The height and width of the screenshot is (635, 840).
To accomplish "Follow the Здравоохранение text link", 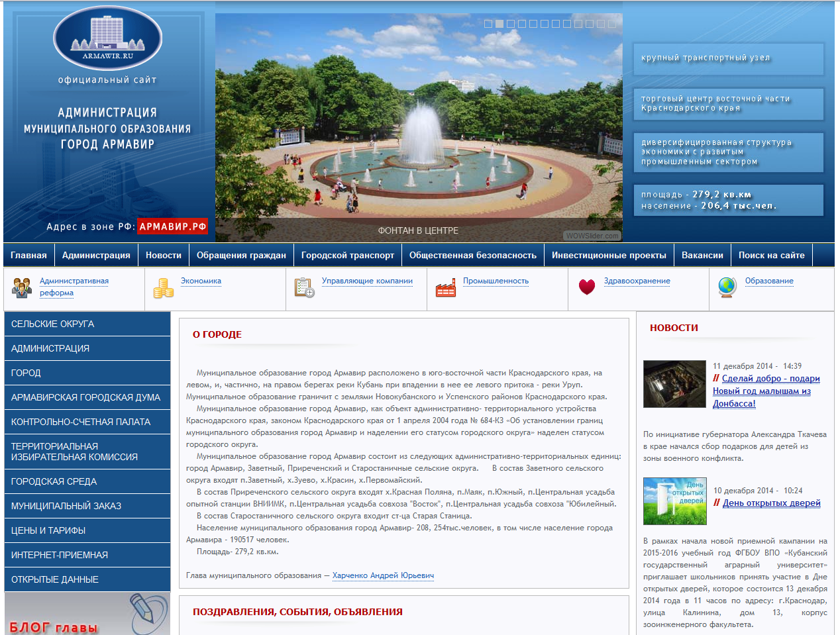I will pyautogui.click(x=637, y=281).
